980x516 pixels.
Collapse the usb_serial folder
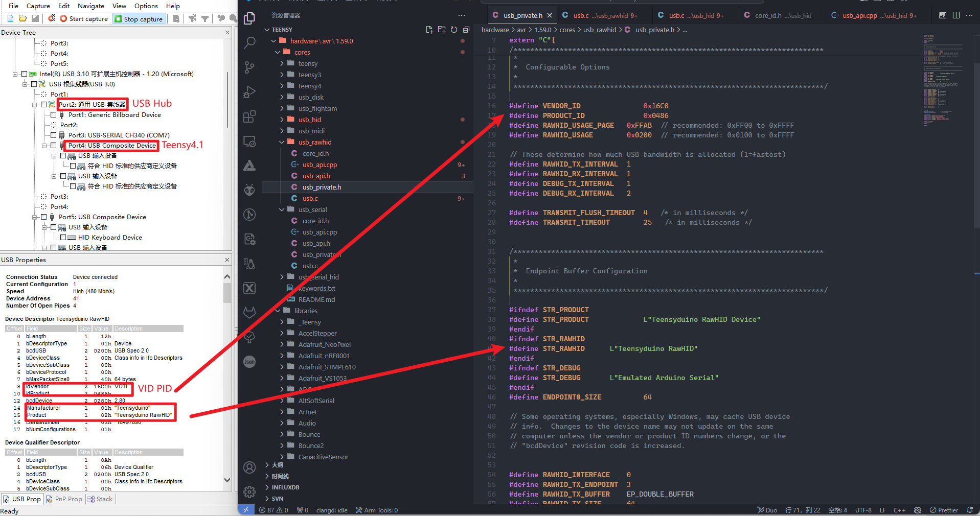pyautogui.click(x=282, y=209)
